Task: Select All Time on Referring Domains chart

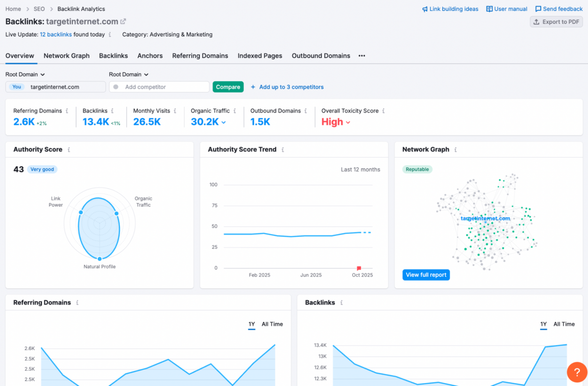Action: coord(272,324)
